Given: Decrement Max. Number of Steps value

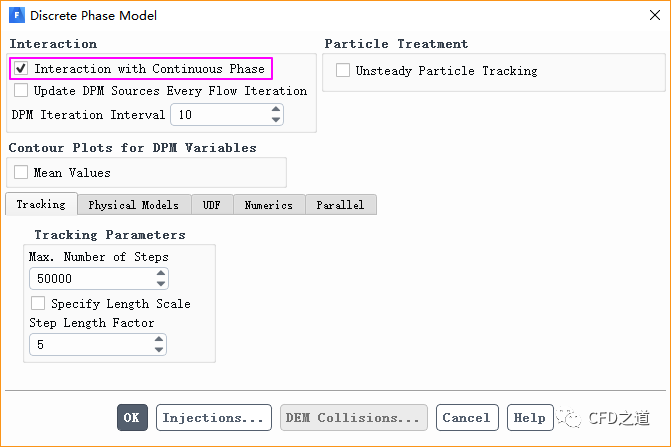Looking at the screenshot, I should (x=160, y=284).
